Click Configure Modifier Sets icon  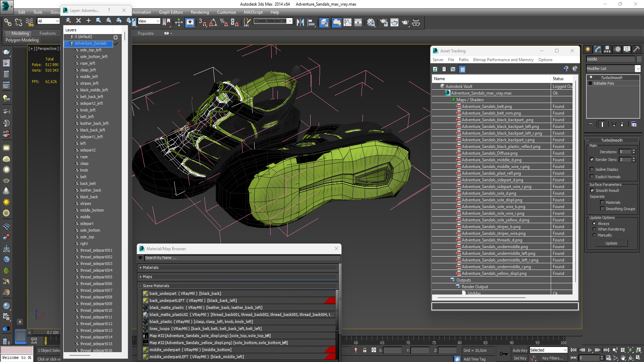[634, 124]
